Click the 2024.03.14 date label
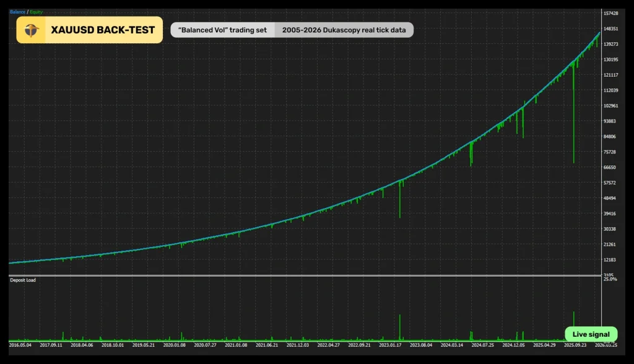The height and width of the screenshot is (364, 634). (451, 345)
